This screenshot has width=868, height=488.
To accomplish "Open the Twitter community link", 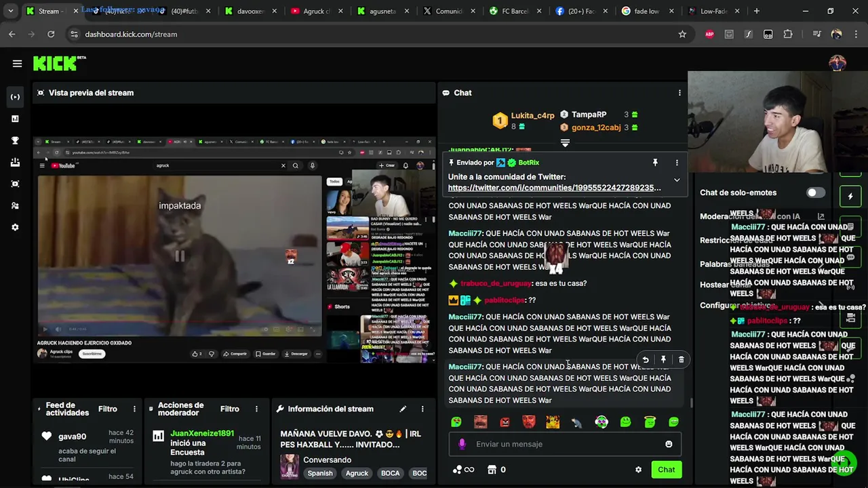I will coord(554,188).
